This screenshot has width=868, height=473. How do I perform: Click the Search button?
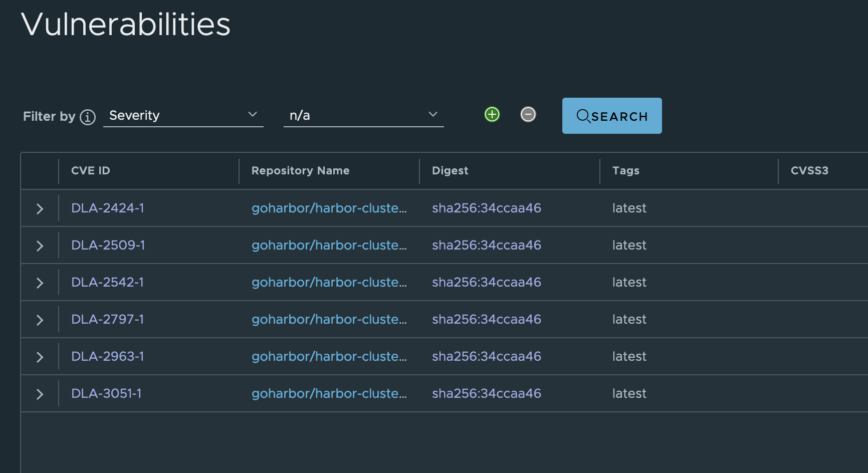pyautogui.click(x=612, y=116)
